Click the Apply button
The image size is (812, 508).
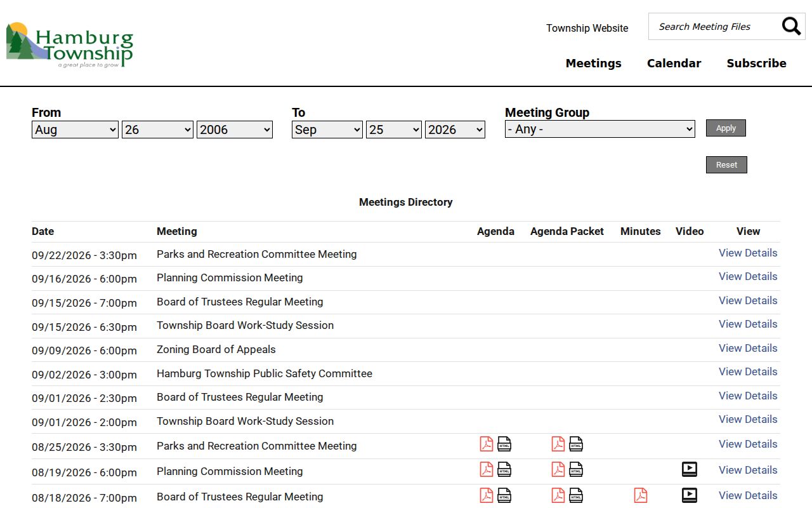pos(726,128)
